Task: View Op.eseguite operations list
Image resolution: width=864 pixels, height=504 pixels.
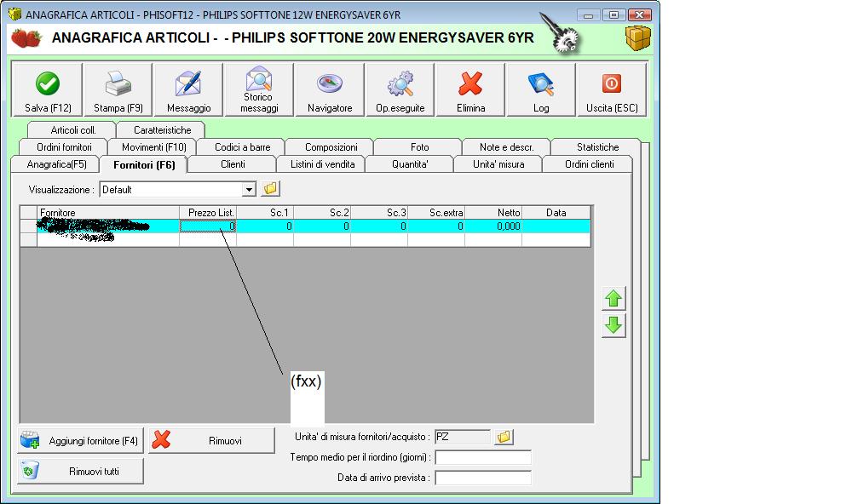Action: coord(400,89)
